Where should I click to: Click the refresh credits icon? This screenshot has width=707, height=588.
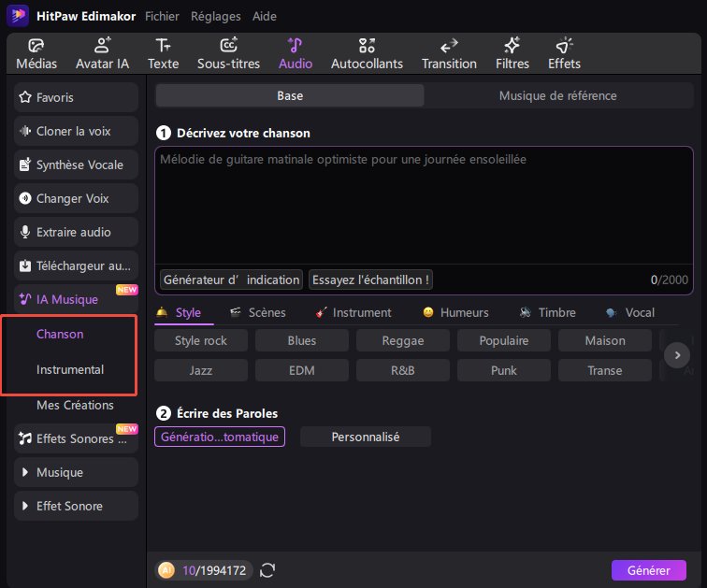[x=267, y=570]
